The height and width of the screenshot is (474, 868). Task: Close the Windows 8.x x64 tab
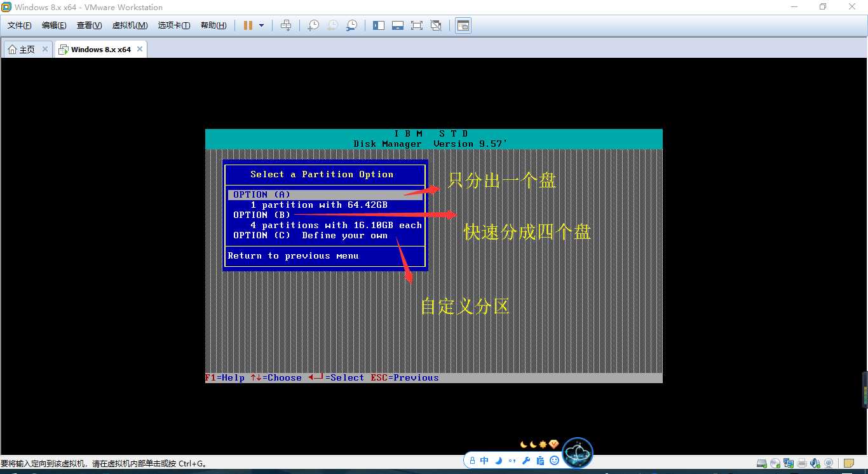tap(140, 49)
